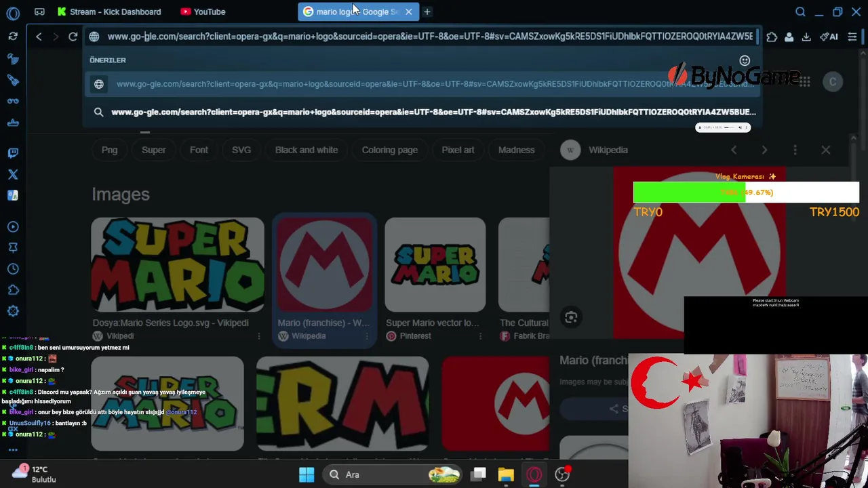868x488 pixels.
Task: Open the Twitch icon in sidebar
Action: 13,153
